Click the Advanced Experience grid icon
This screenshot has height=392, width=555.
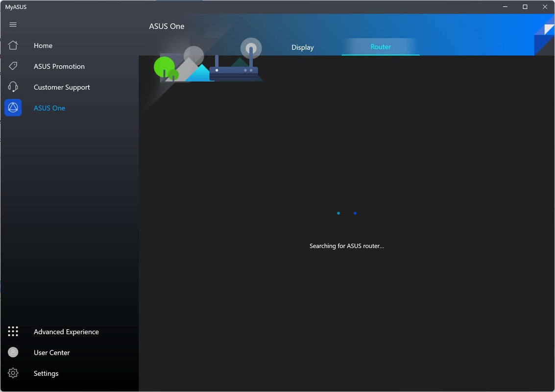click(x=13, y=331)
